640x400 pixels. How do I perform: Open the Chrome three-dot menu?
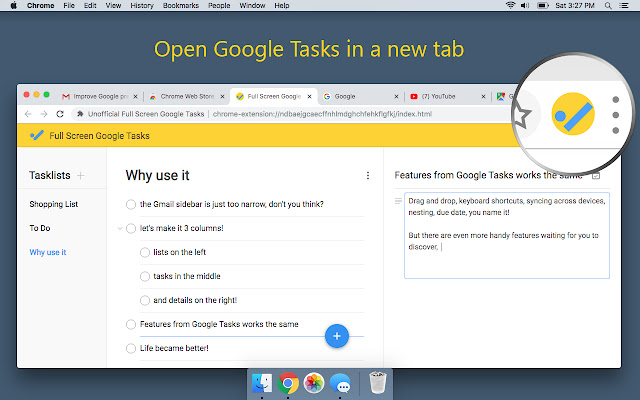[x=615, y=116]
